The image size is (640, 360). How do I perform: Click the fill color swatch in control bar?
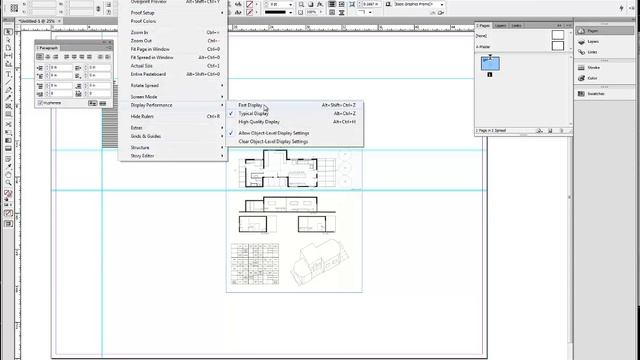pos(249,4)
